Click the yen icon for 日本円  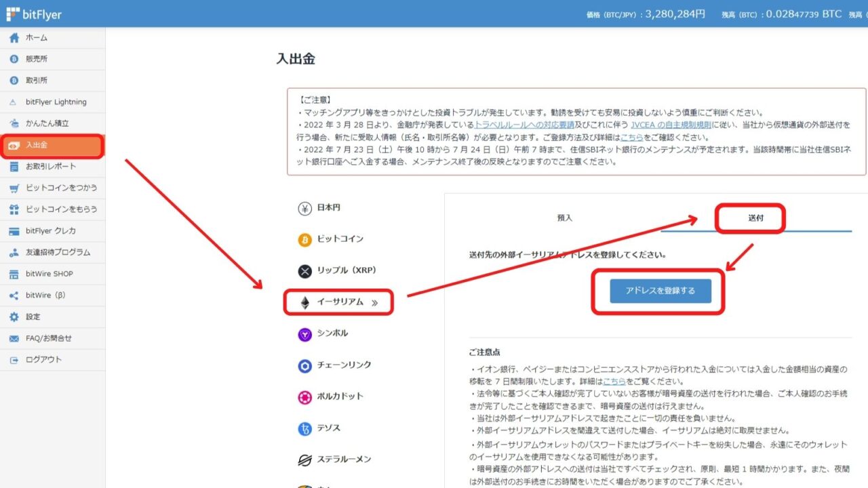coord(305,209)
